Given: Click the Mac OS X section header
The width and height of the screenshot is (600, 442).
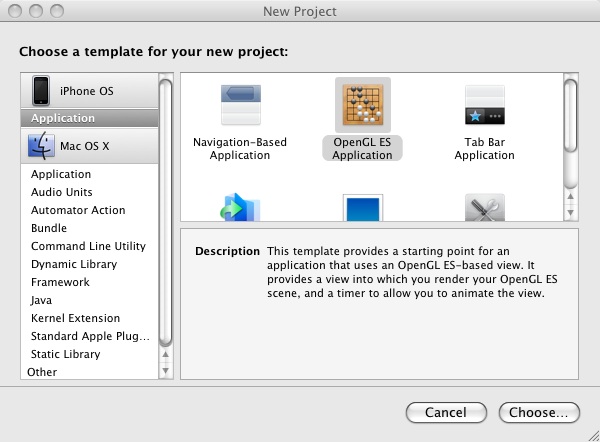Looking at the screenshot, I should pyautogui.click(x=90, y=146).
